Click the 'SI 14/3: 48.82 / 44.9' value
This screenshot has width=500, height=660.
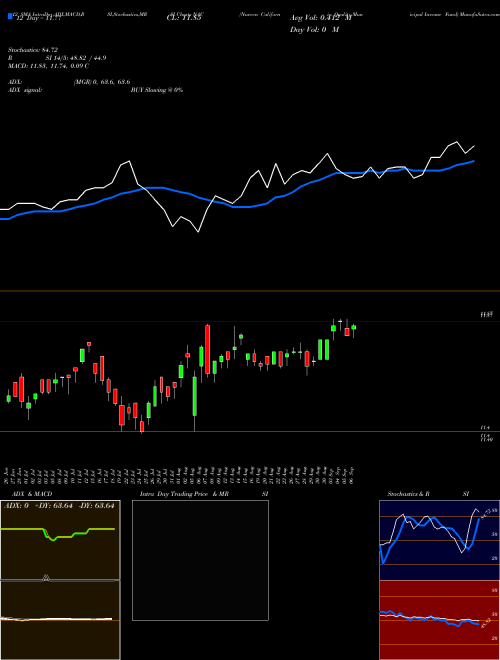coord(77,58)
